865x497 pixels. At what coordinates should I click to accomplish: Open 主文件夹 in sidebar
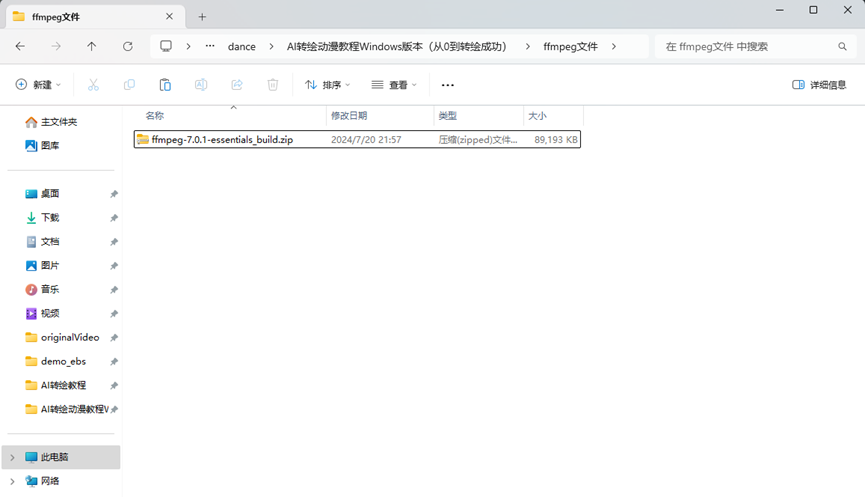point(51,122)
